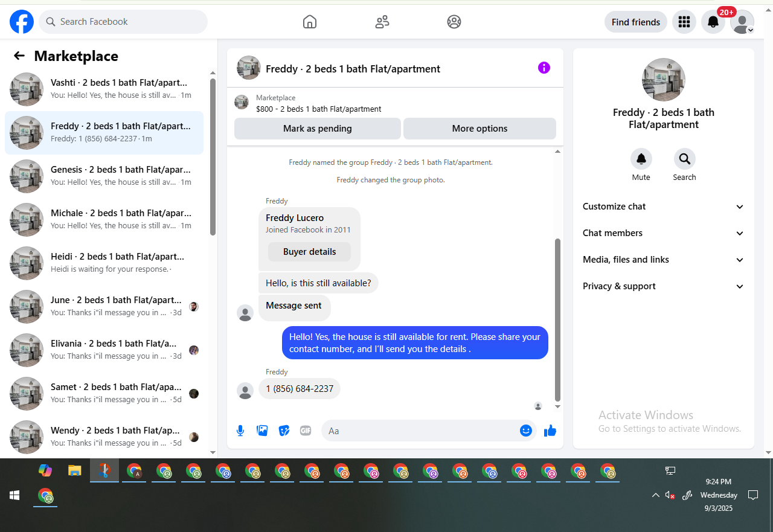Click the Find friends button
This screenshot has width=773, height=532.
636,22
